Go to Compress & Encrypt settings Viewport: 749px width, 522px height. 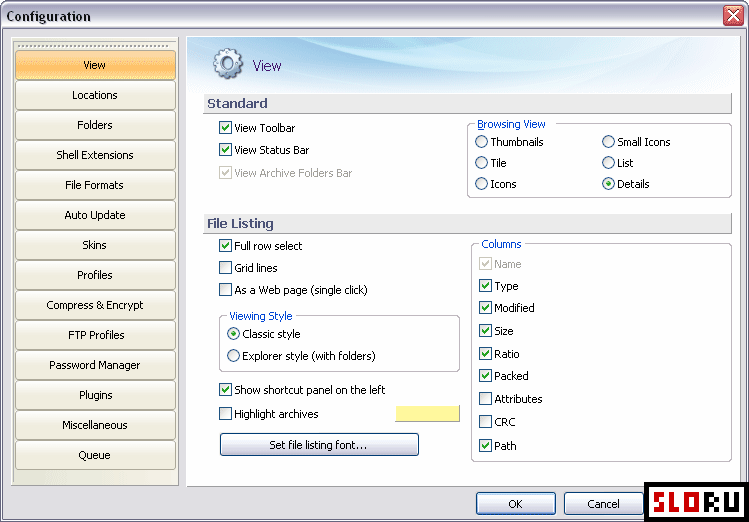click(x=95, y=305)
